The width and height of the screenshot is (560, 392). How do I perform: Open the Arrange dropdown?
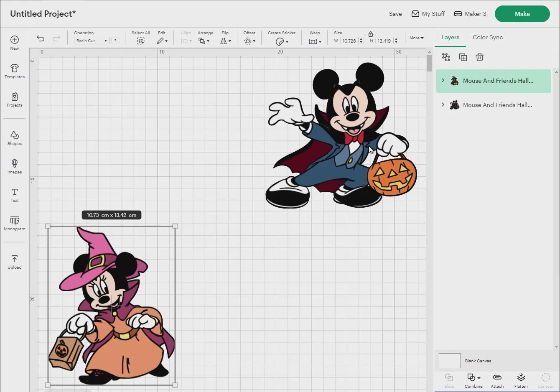pos(204,41)
